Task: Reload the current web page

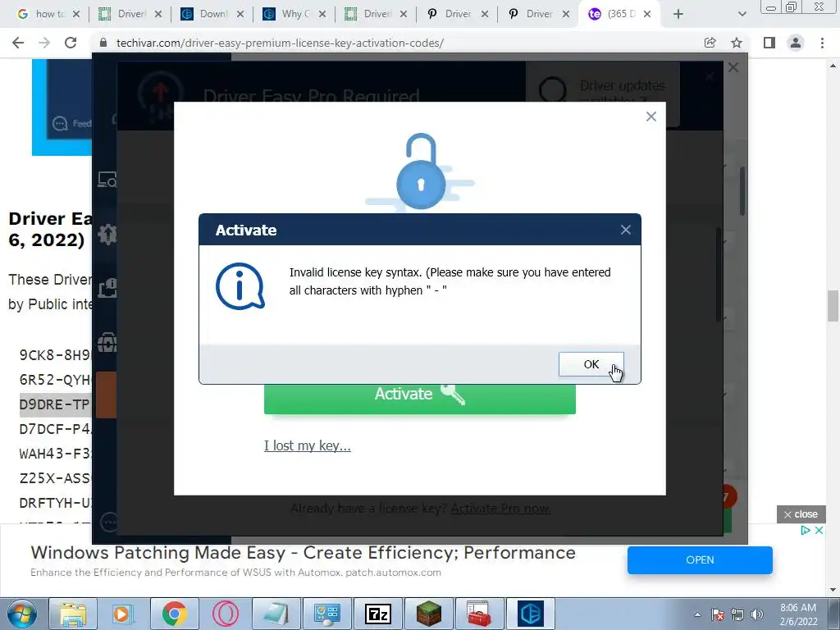Action: coord(71,43)
